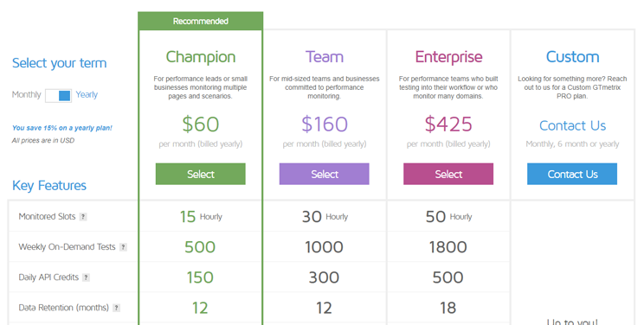Viewport: 644px width, 325px height.
Task: Toggle the Monthly/Yearly term switch
Action: tap(58, 96)
